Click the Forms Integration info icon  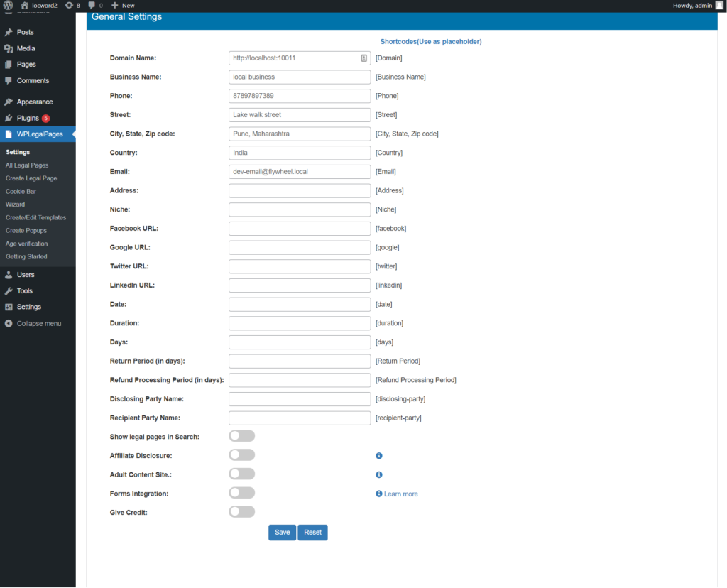click(378, 493)
